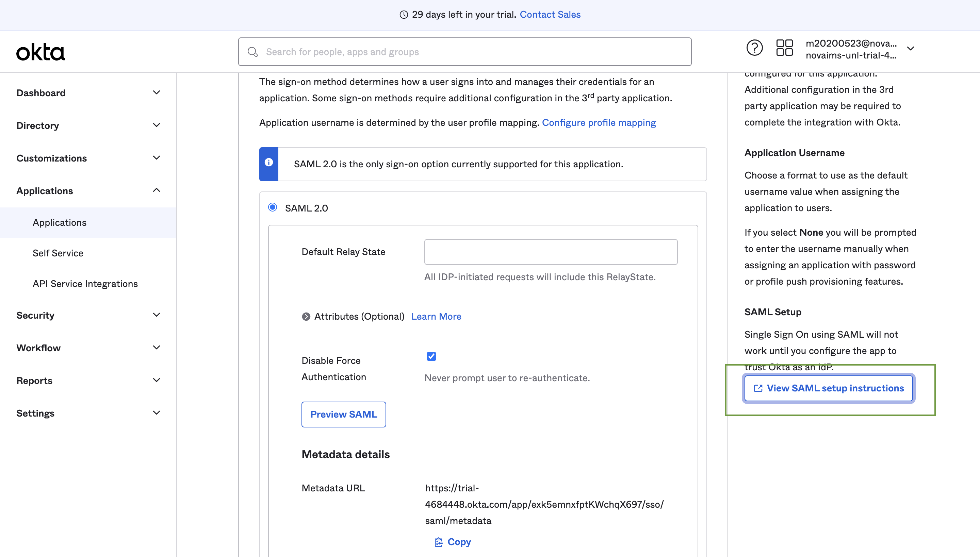Select Customizations in the sidebar
The width and height of the screenshot is (980, 557).
[52, 158]
